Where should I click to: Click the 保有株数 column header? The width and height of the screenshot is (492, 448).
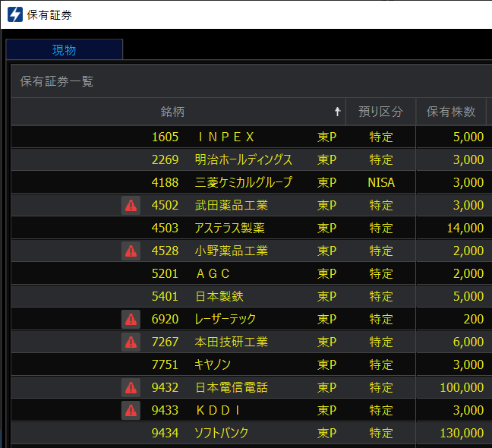click(x=451, y=112)
